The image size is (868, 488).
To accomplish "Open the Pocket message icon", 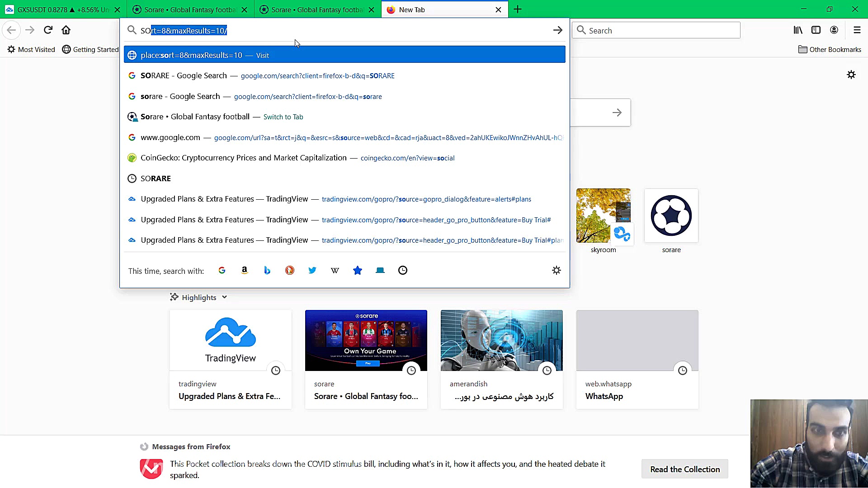I will point(151,469).
